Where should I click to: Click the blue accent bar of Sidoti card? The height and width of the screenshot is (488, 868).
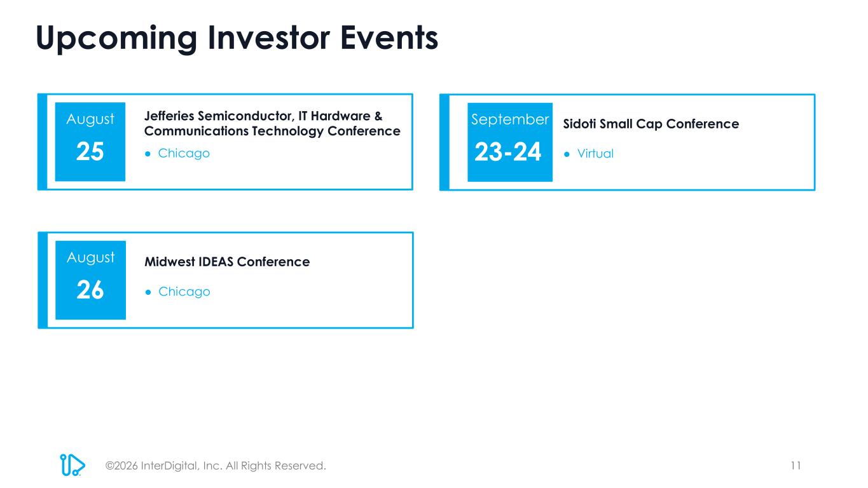(444, 142)
